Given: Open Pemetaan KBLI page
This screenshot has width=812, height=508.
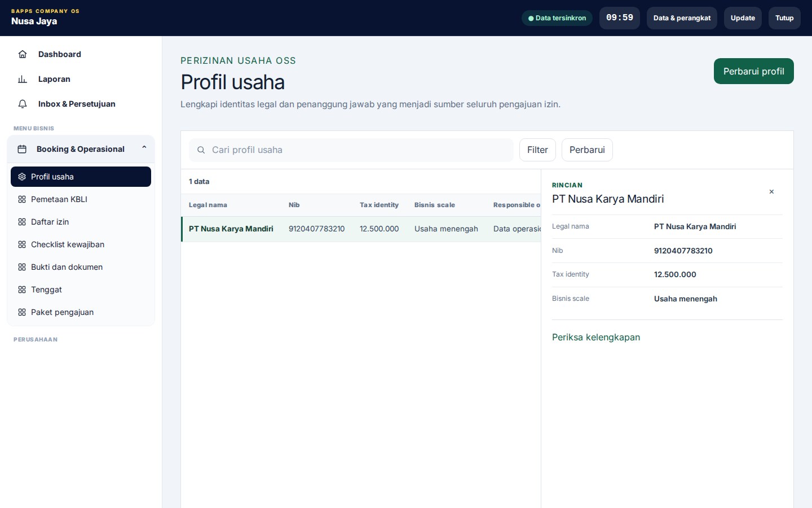Looking at the screenshot, I should pos(81,199).
